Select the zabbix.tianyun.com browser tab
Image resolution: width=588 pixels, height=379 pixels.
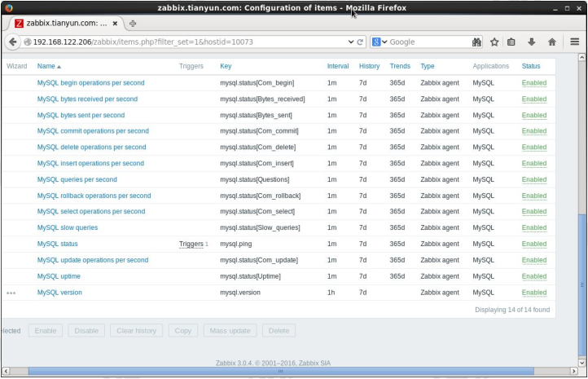[x=67, y=24]
